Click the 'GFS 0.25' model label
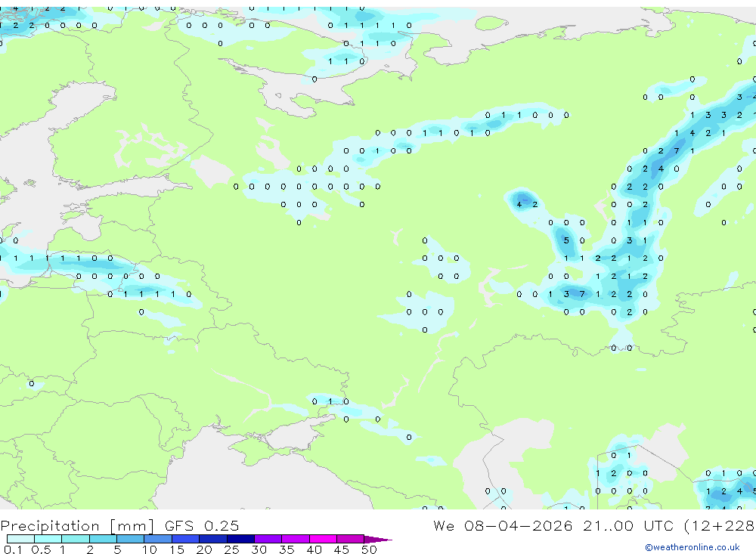 (202, 525)
